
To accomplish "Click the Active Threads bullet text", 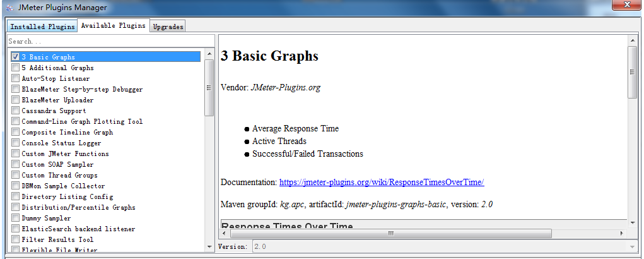I will click(x=279, y=141).
